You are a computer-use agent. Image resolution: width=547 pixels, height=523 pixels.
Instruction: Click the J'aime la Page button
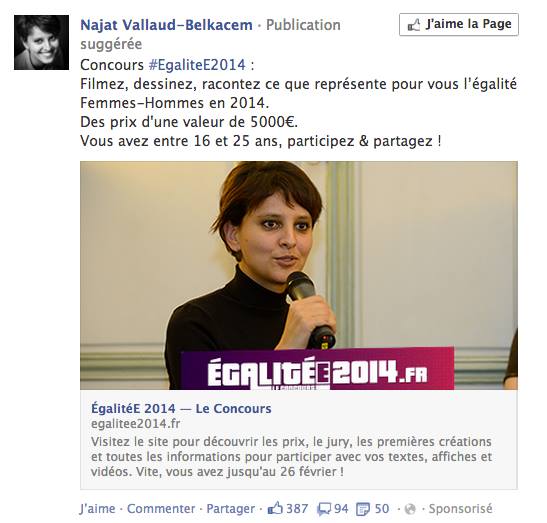459,24
